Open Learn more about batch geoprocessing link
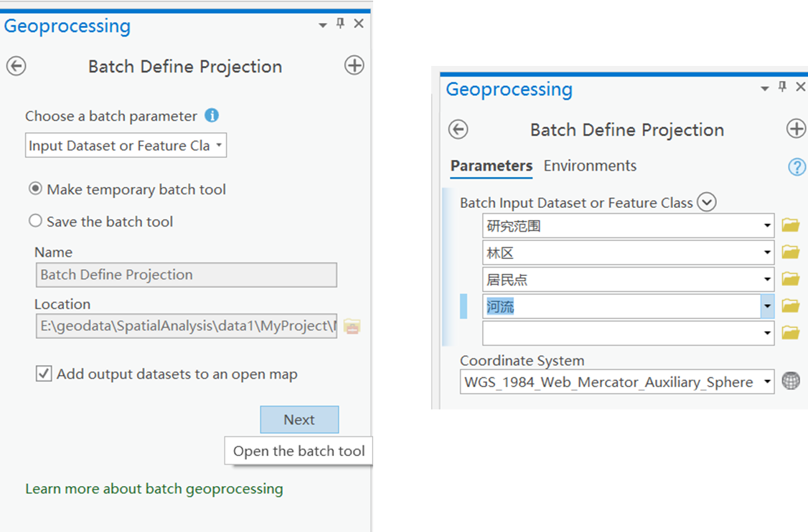Image resolution: width=808 pixels, height=532 pixels. 154,489
